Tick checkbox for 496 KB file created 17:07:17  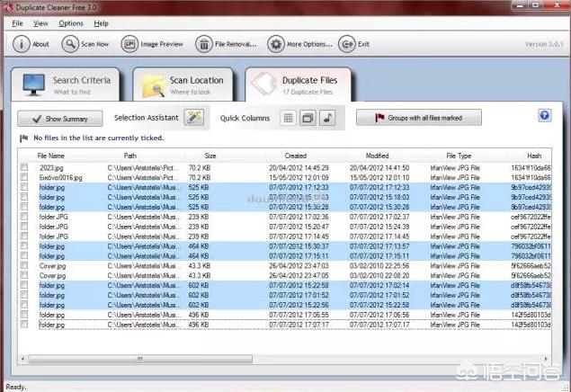24,325
